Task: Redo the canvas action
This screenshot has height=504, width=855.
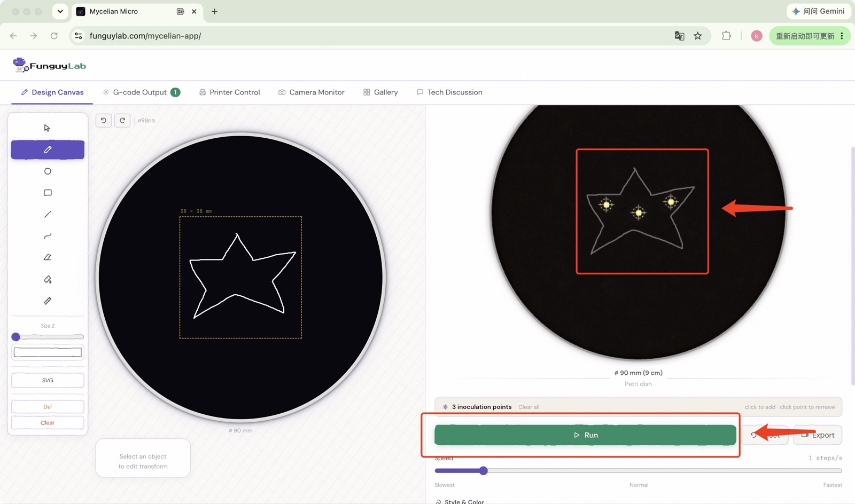Action: click(122, 121)
